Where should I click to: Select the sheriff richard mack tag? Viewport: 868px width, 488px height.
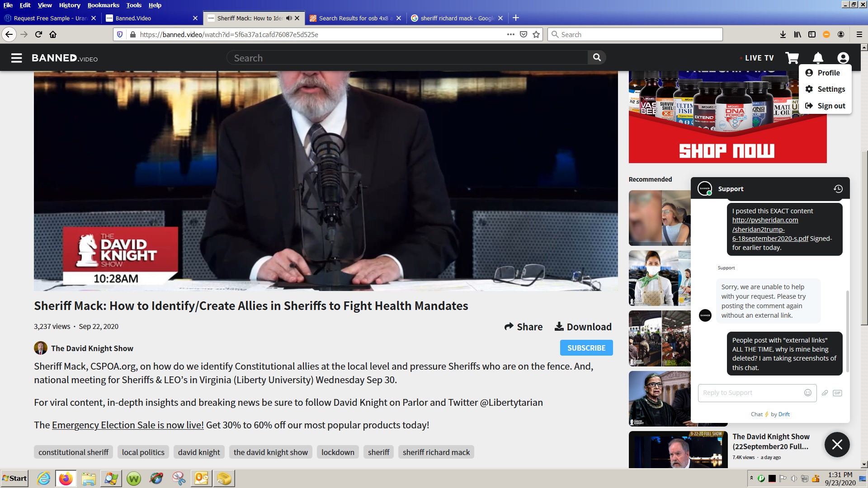[x=436, y=452]
